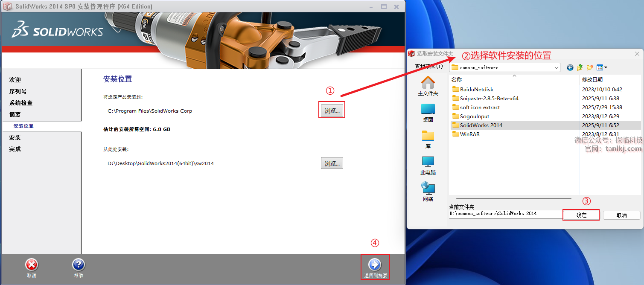Open the view menu dropdown arrow

pyautogui.click(x=606, y=67)
